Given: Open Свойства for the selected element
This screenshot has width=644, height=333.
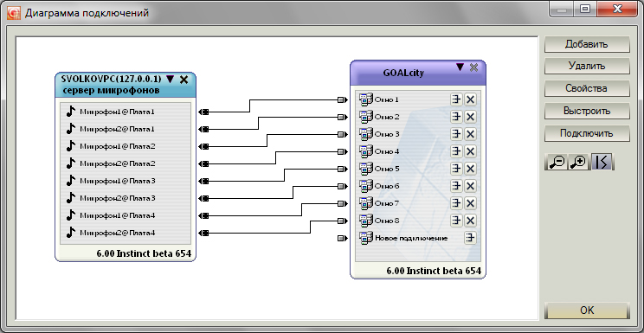Looking at the screenshot, I should (587, 88).
